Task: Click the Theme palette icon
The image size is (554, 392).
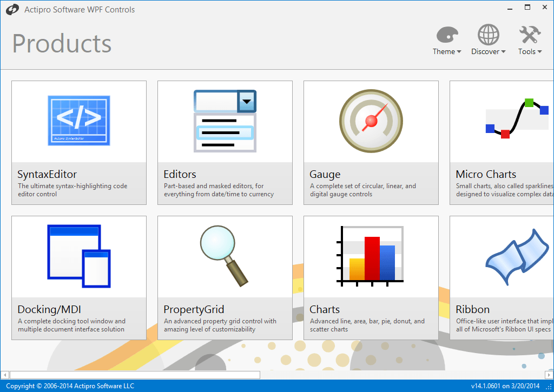Action: coord(447,35)
